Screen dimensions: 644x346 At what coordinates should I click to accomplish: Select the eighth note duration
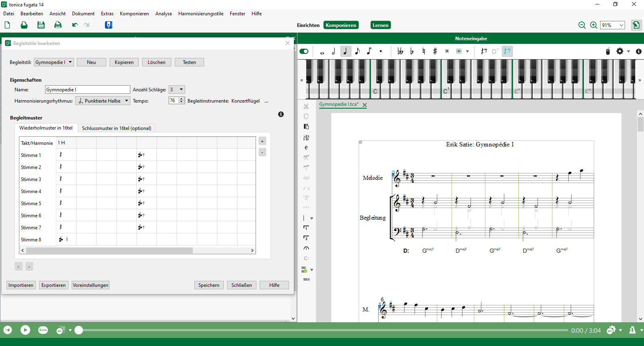357,51
